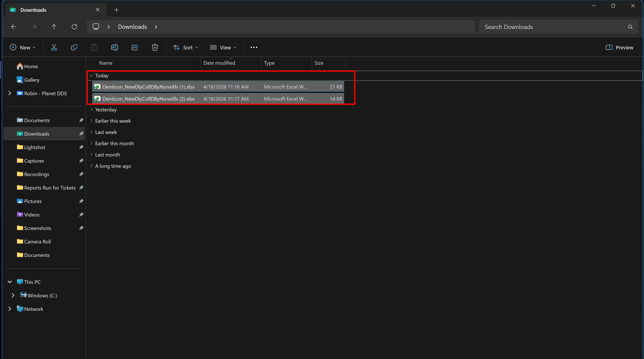
Task: Click pin icon beside Videos
Action: 81,215
